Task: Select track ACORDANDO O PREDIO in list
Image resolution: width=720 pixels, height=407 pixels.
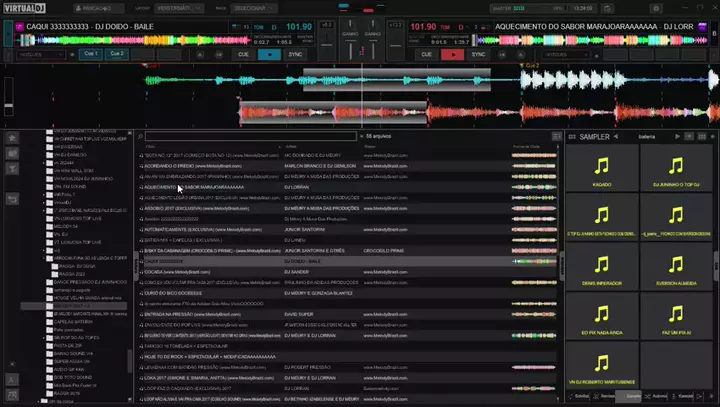Action: pyautogui.click(x=348, y=166)
